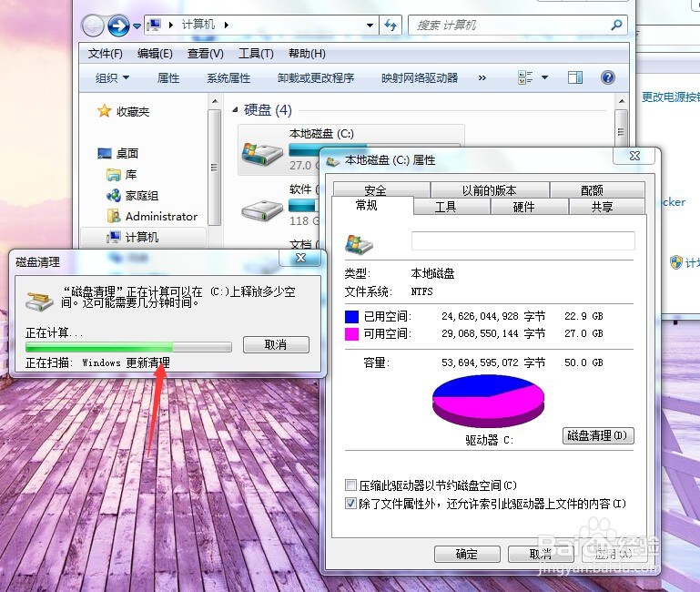This screenshot has width=700, height=592.
Task: Click the blue help question mark icon
Action: tap(608, 77)
